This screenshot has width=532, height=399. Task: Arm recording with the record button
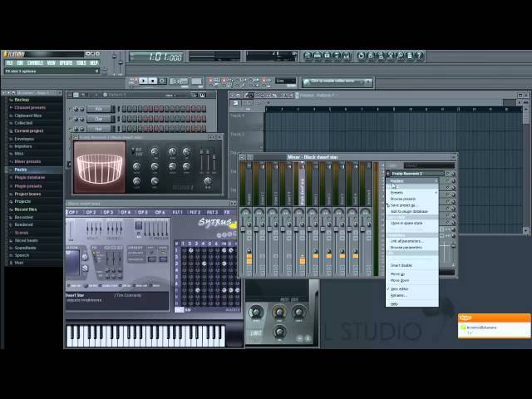point(162,81)
